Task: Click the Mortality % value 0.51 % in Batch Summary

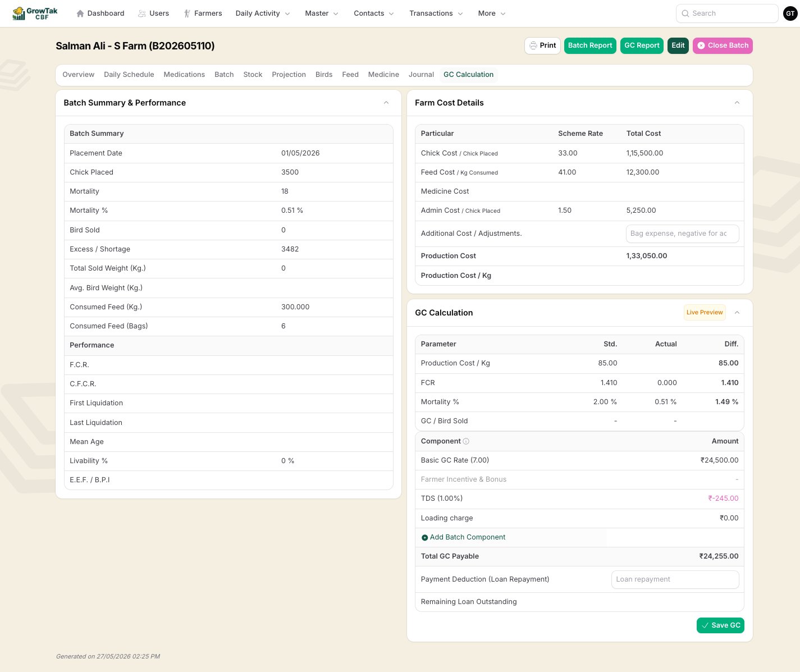Action: (292, 211)
